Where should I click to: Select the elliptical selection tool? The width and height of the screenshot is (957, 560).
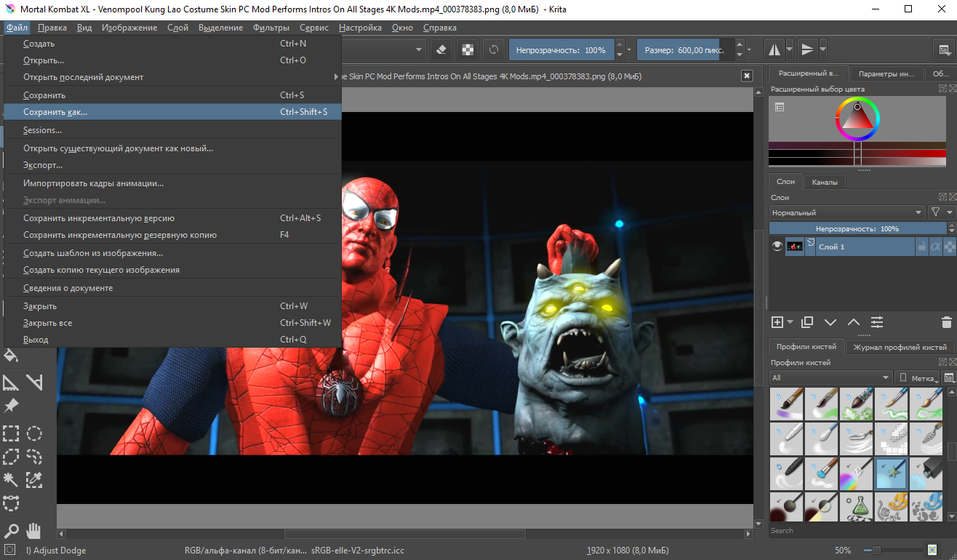[34, 434]
